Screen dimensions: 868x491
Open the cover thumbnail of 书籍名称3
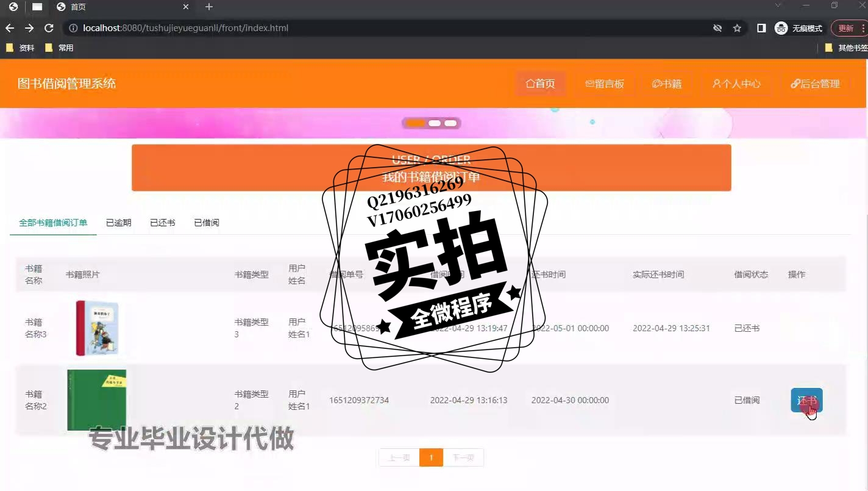pos(97,328)
